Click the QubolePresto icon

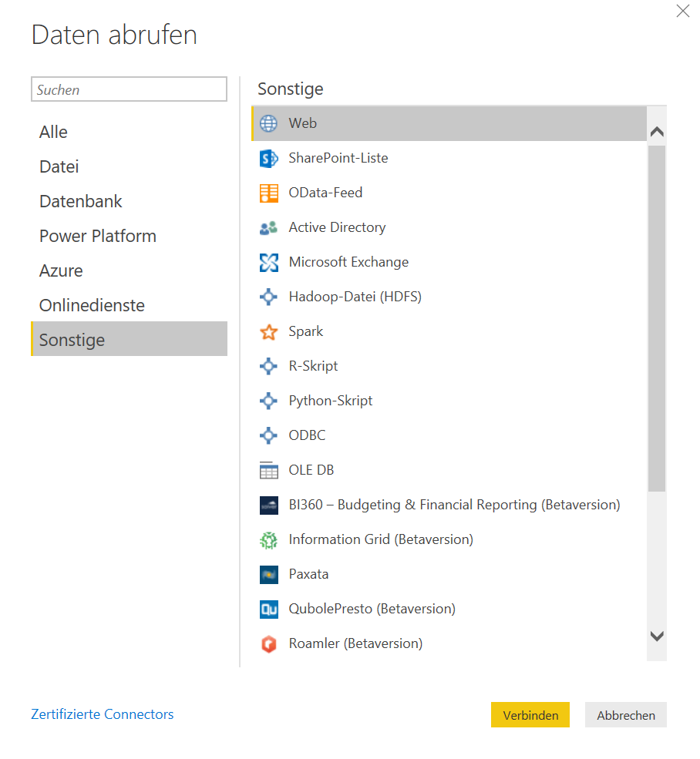pyautogui.click(x=268, y=610)
